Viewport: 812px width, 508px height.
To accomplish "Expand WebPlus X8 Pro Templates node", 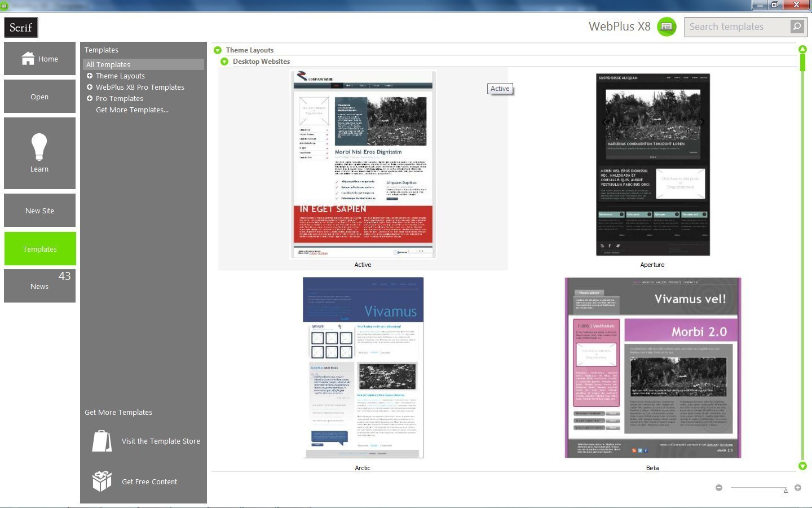I will [89, 87].
